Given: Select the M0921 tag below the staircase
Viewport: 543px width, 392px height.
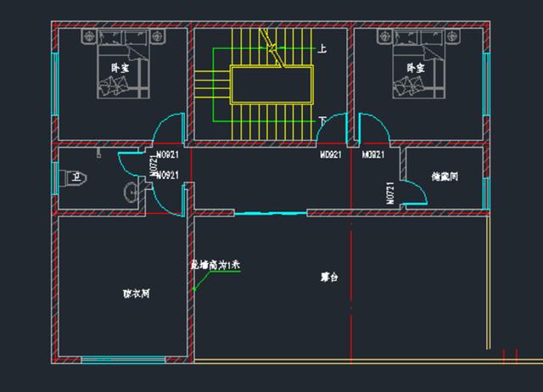Looking at the screenshot, I should pos(330,156).
